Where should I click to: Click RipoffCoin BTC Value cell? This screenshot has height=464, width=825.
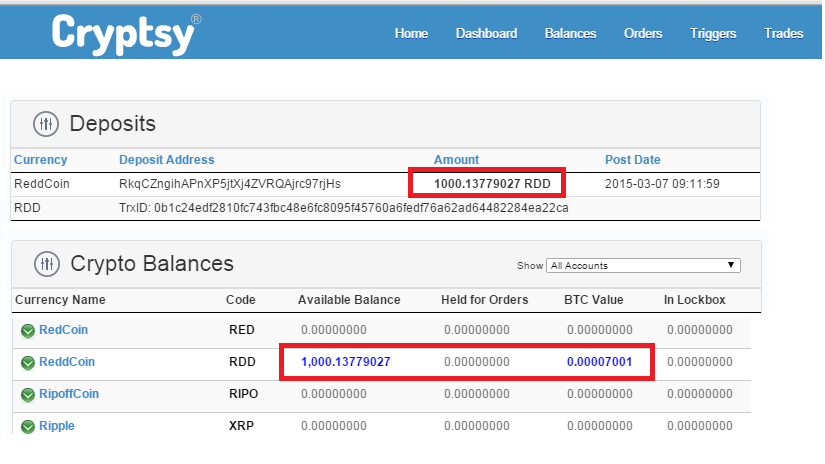(x=599, y=394)
